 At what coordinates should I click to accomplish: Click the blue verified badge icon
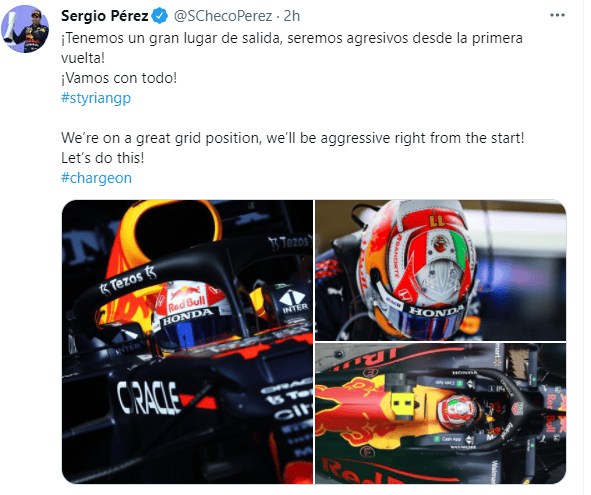tap(159, 16)
